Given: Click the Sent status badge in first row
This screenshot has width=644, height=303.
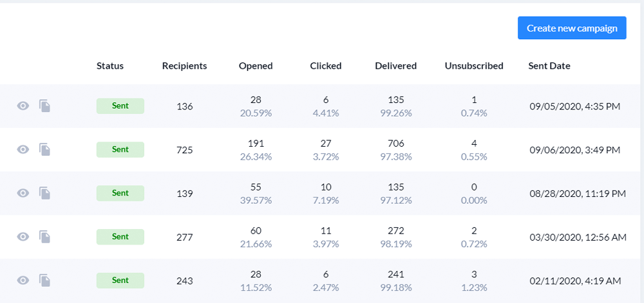Looking at the screenshot, I should (x=120, y=106).
